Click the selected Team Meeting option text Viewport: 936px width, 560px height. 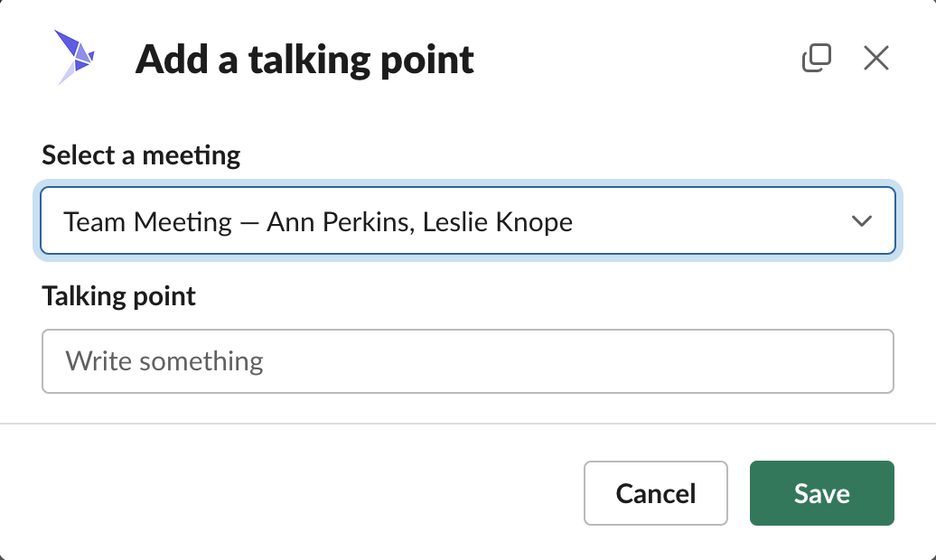click(318, 221)
